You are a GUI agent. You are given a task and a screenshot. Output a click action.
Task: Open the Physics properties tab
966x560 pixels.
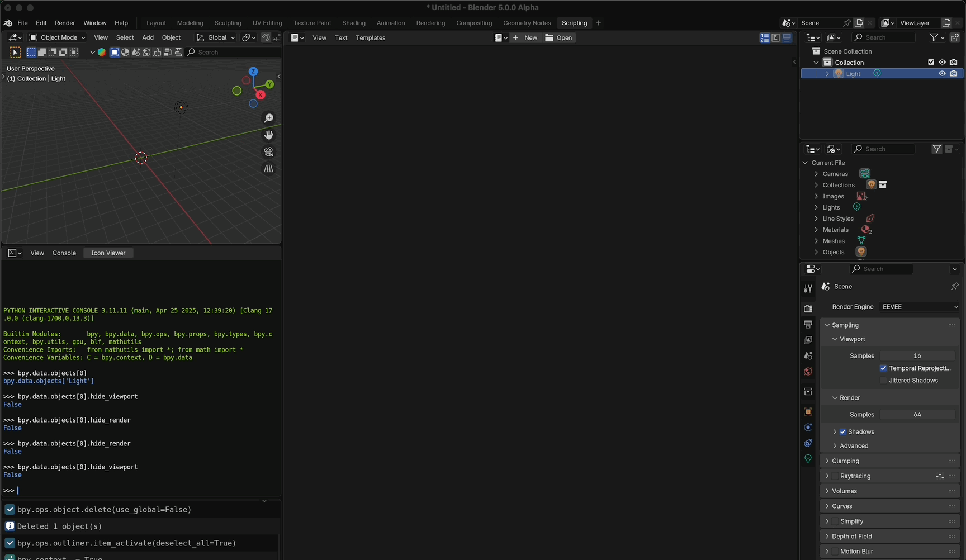808,427
